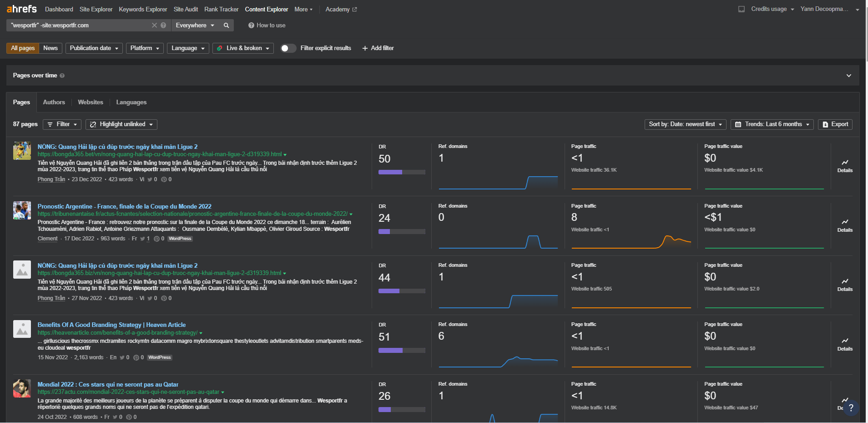Open Keywords Explorer in the top menu

[x=143, y=9]
